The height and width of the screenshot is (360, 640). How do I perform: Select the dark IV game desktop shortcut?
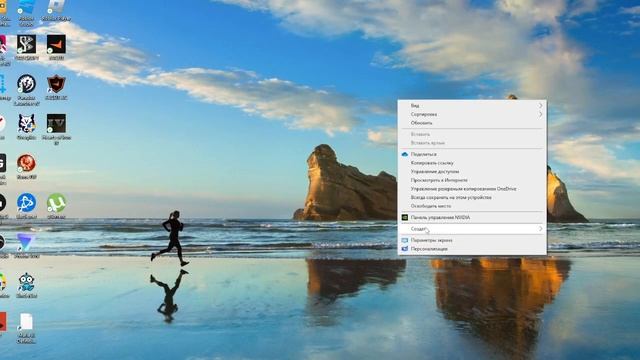56,124
